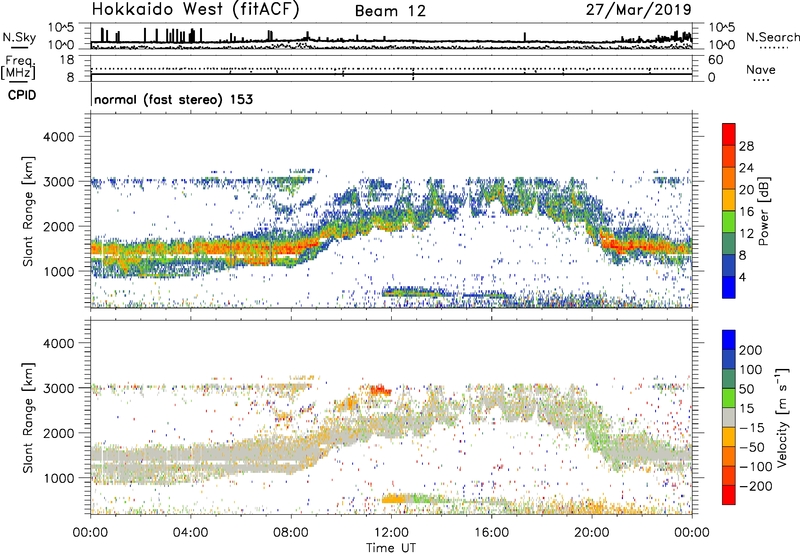Click the '28' value on Power colorbar
Viewport: 800px width, 554px height.
pos(746,146)
